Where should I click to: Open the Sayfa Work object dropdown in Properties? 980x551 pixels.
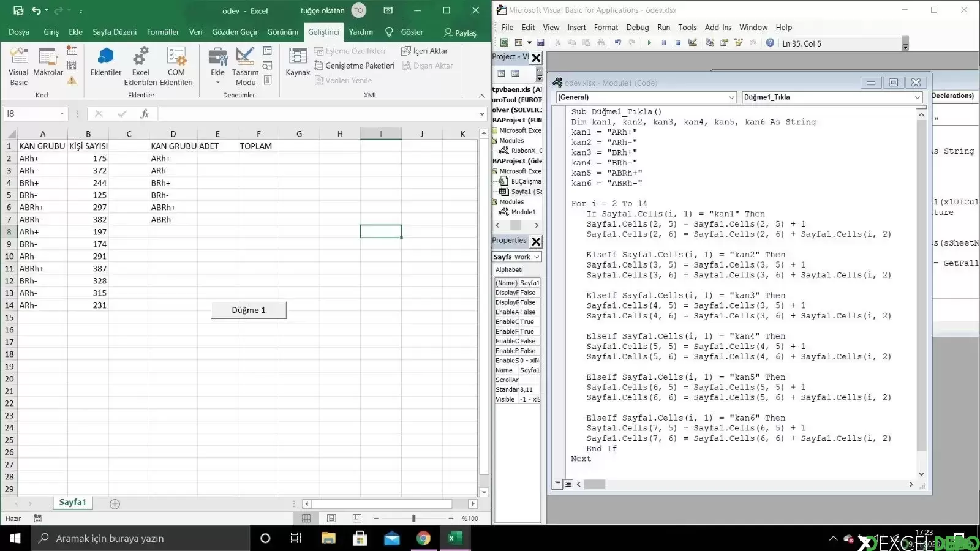537,257
